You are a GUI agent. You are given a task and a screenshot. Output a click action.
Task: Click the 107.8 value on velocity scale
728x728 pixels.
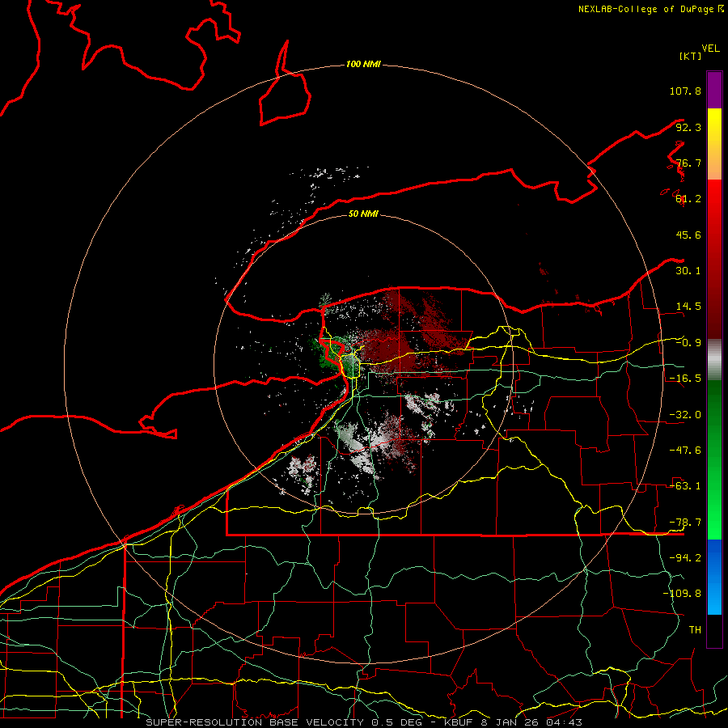(685, 91)
